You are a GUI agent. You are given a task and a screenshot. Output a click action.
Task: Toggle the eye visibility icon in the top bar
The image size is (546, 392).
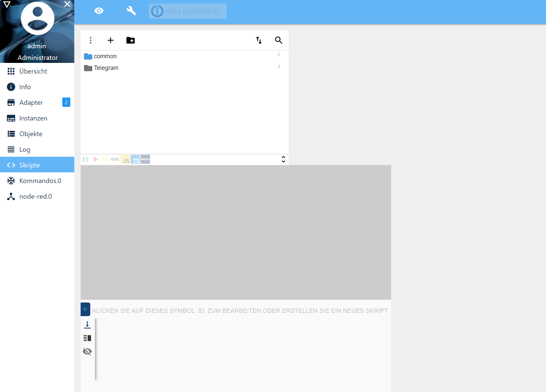[x=99, y=11]
